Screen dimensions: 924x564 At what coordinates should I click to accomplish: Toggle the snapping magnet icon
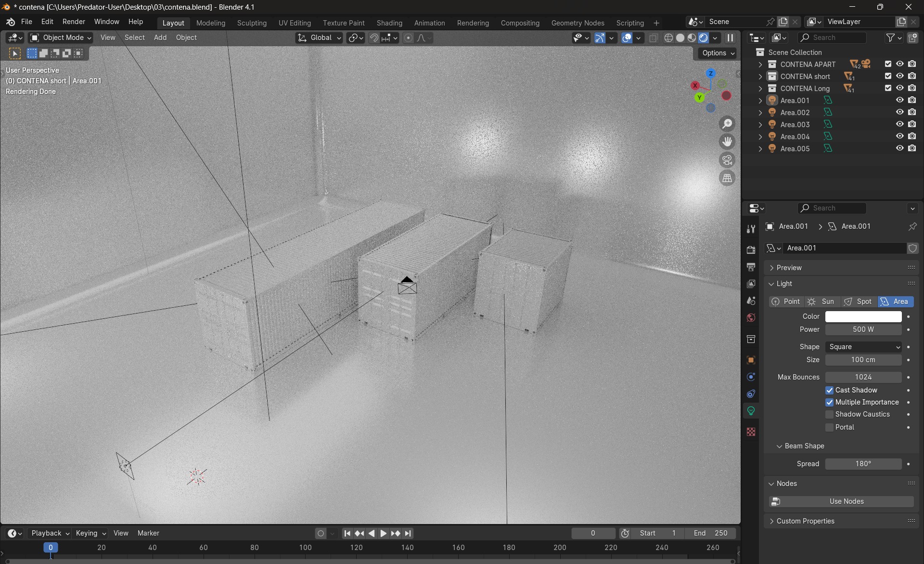click(374, 38)
